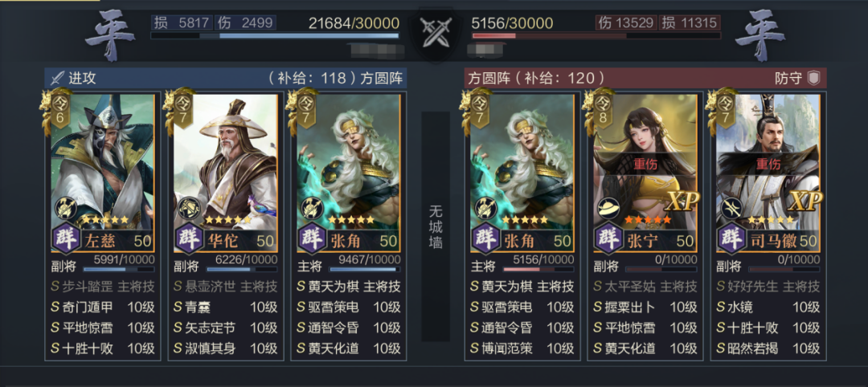868x387 pixels.
Task: Click the defender's 伤 13529 stat box
Action: coord(626,22)
